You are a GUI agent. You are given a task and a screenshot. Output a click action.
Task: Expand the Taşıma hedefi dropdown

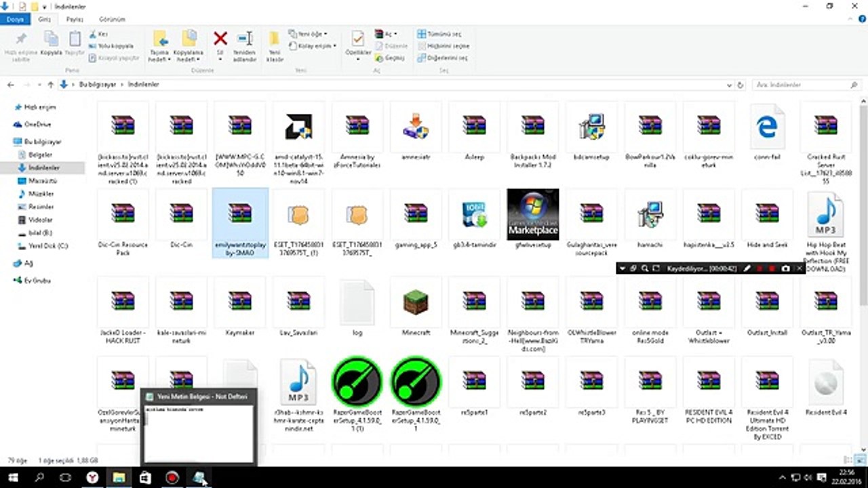point(159,60)
